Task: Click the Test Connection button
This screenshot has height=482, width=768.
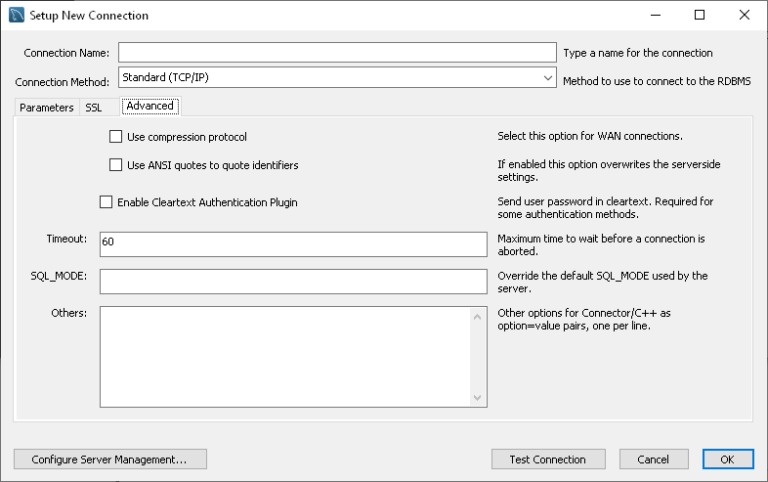Action: pyautogui.click(x=548, y=459)
